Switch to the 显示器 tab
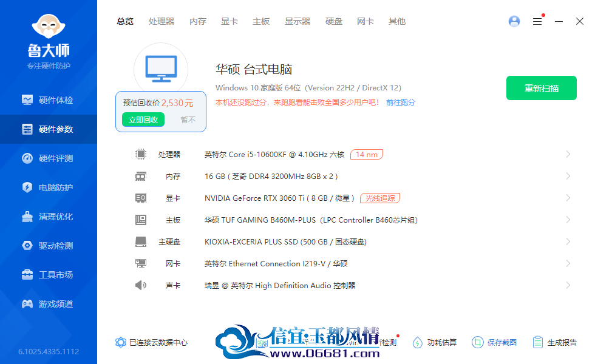 (297, 22)
